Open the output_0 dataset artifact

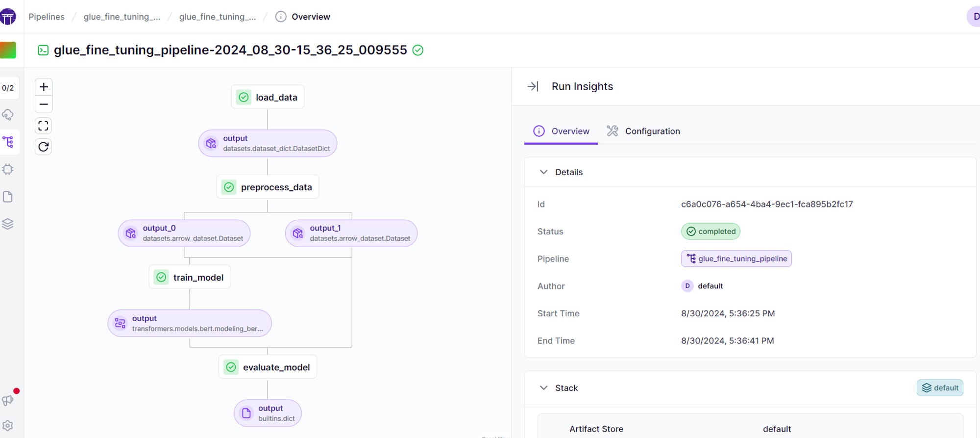184,233
